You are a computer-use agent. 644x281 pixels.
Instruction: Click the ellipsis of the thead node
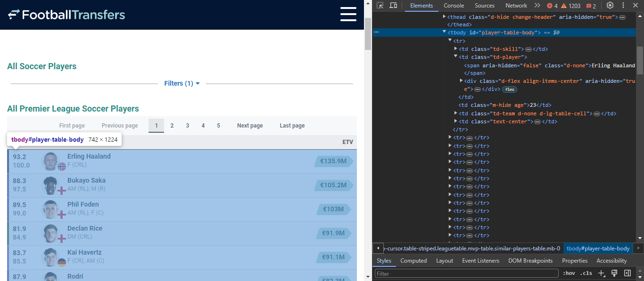coord(622,17)
